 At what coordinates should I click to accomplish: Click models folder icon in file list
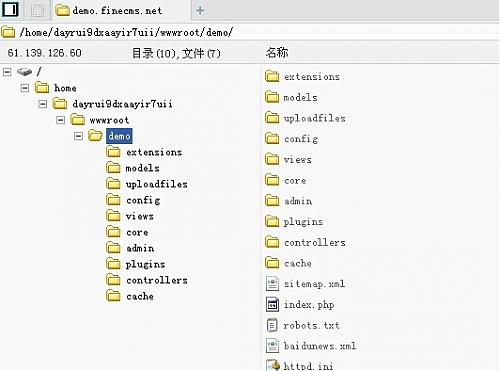(272, 97)
